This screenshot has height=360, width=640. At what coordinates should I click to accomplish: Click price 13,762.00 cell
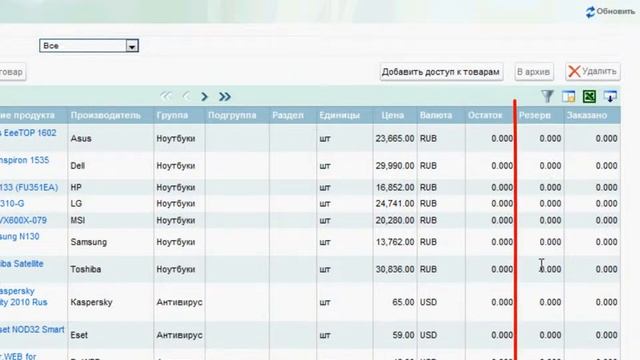(x=395, y=242)
